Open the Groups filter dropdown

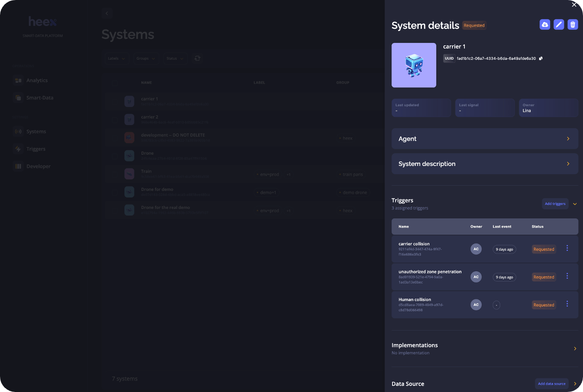click(145, 59)
